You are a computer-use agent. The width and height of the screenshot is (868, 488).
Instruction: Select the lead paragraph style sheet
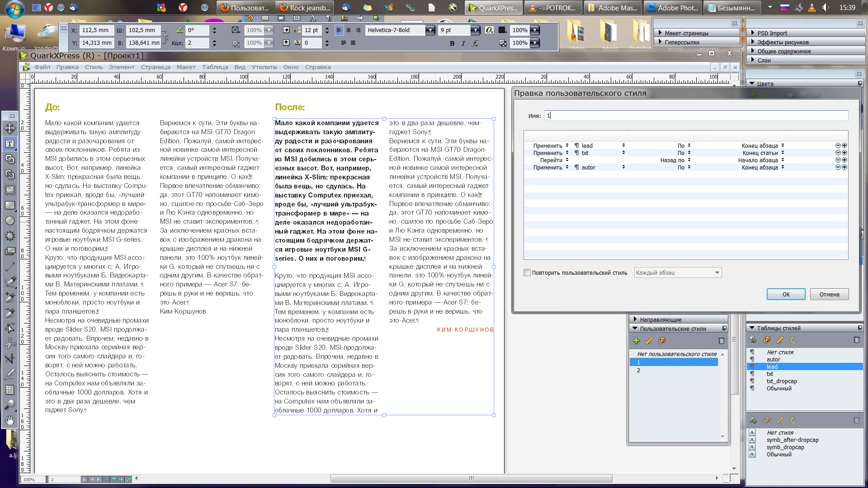click(805, 366)
